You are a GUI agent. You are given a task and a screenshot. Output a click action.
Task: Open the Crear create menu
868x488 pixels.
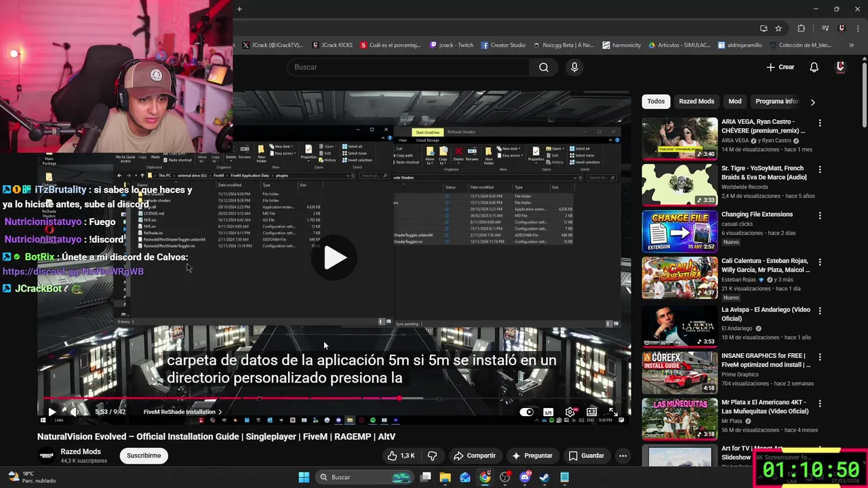(x=781, y=67)
